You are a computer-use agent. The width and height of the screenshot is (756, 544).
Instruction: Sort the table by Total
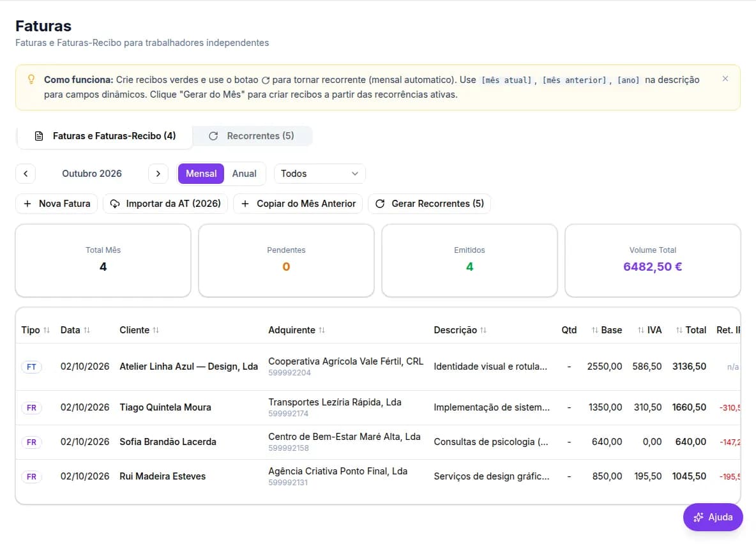[x=691, y=330]
